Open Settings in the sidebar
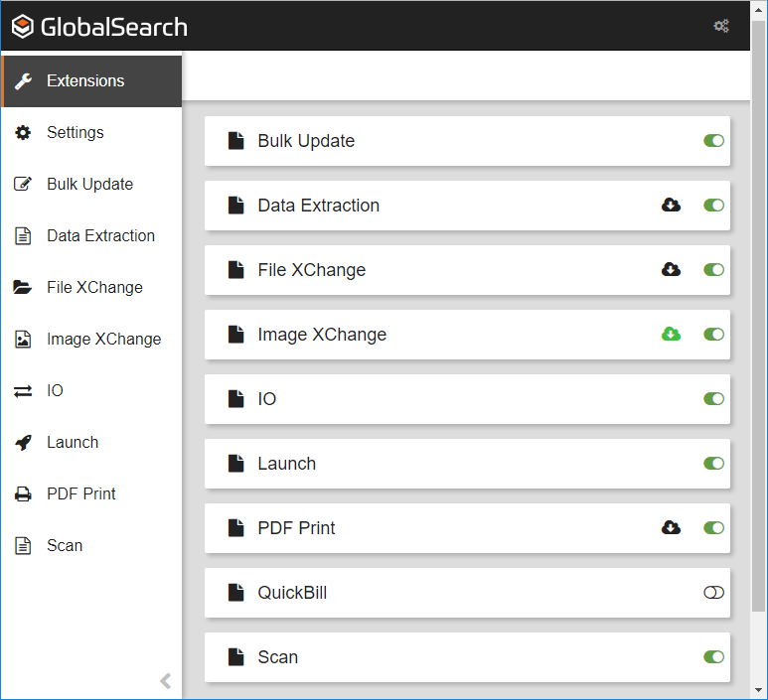The width and height of the screenshot is (768, 700). (75, 133)
